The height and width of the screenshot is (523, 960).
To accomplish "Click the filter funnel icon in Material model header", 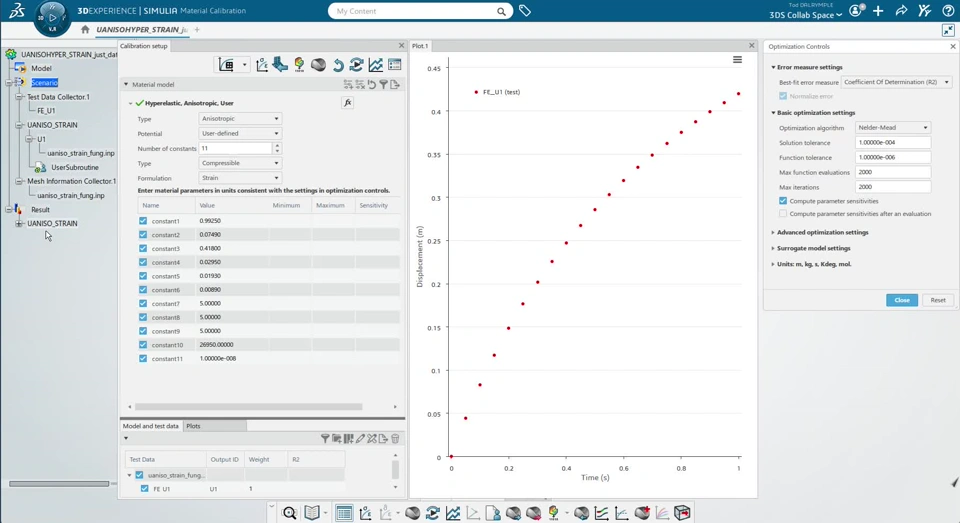I will pyautogui.click(x=383, y=85).
